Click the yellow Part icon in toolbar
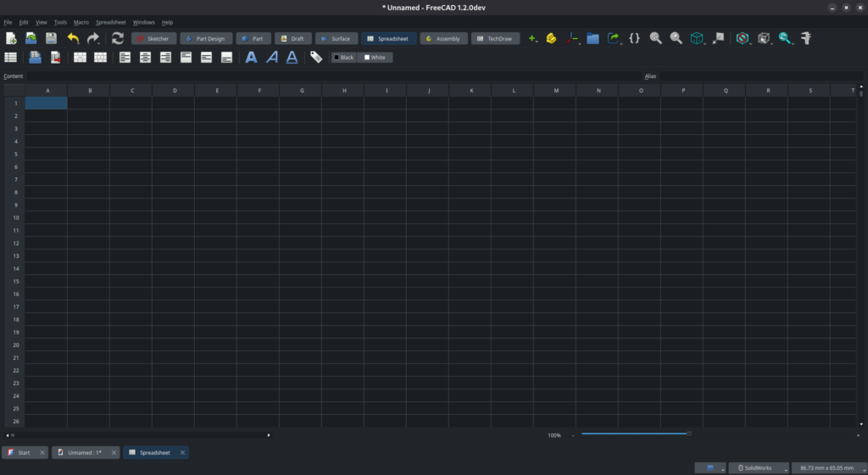This screenshot has height=475, width=868. [x=551, y=38]
